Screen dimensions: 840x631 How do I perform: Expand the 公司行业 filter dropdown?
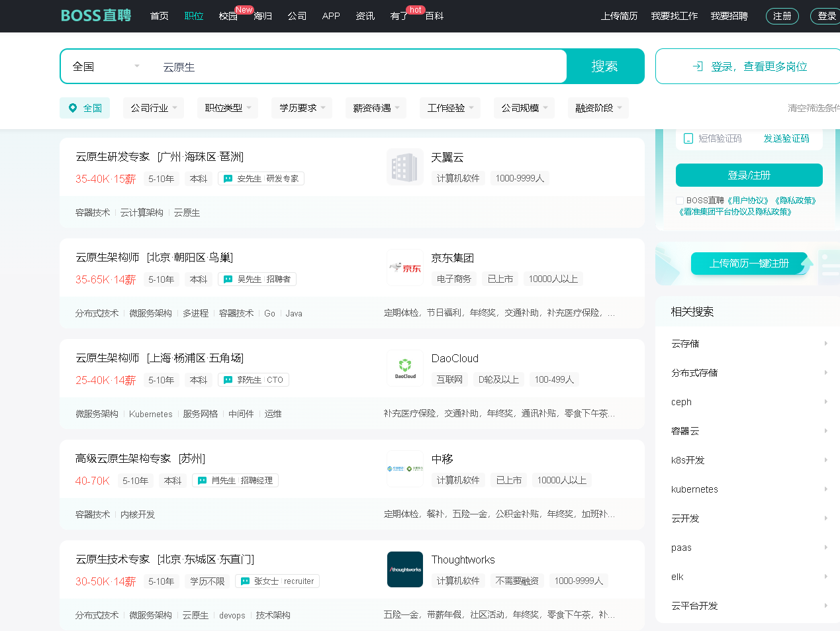coord(154,108)
